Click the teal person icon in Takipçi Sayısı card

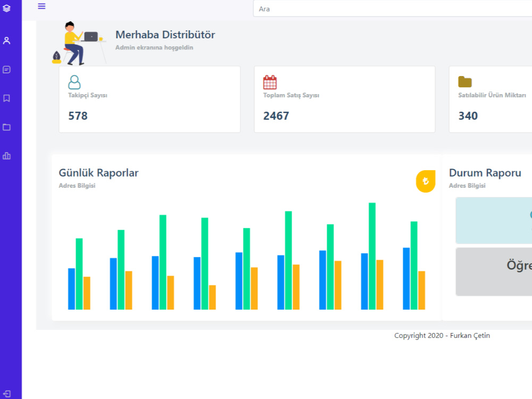click(x=74, y=82)
